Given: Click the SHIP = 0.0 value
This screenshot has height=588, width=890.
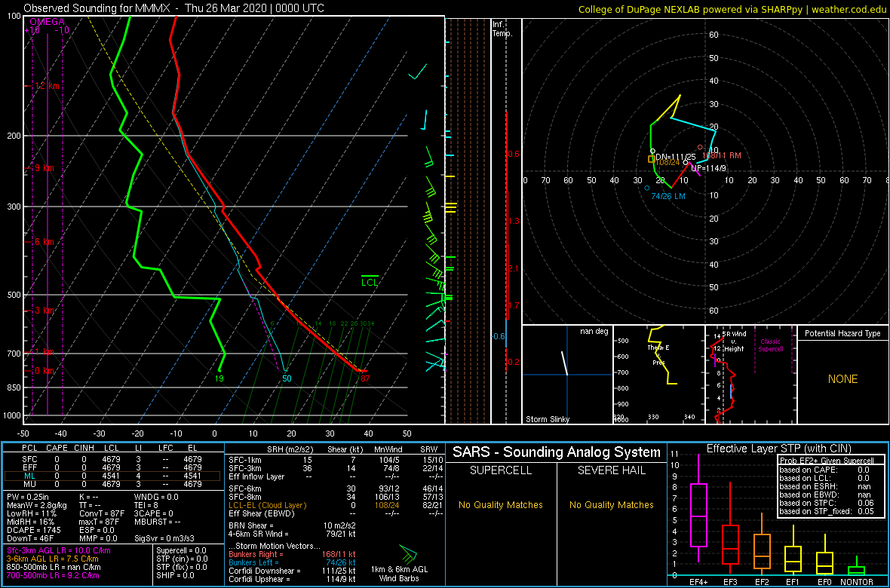Looking at the screenshot, I should (x=176, y=575).
